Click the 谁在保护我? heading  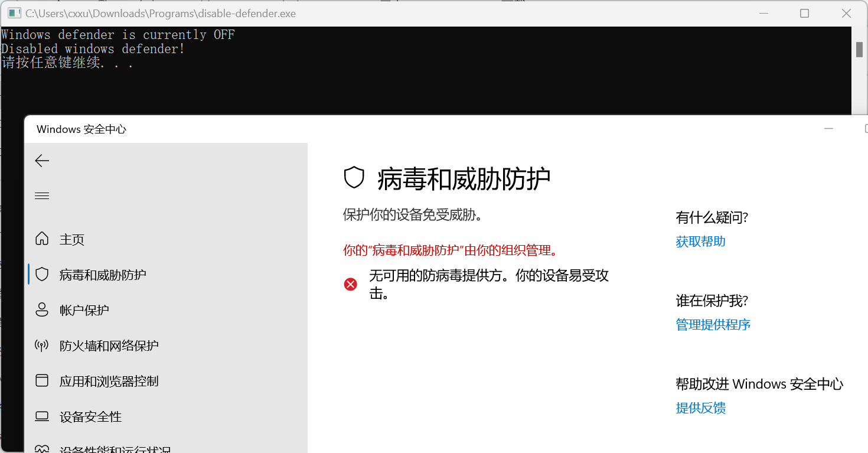[712, 301]
